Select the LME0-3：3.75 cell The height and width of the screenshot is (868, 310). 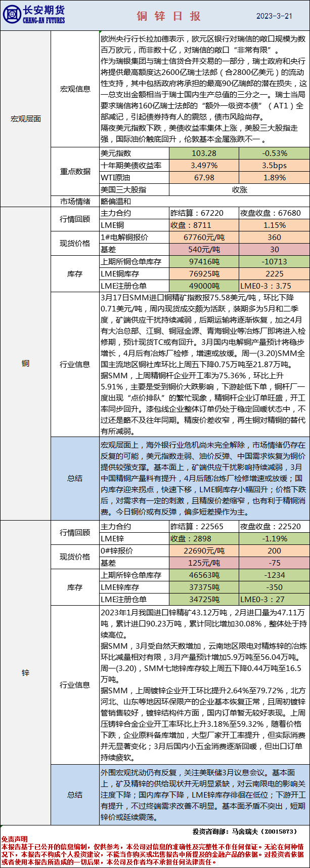(274, 286)
